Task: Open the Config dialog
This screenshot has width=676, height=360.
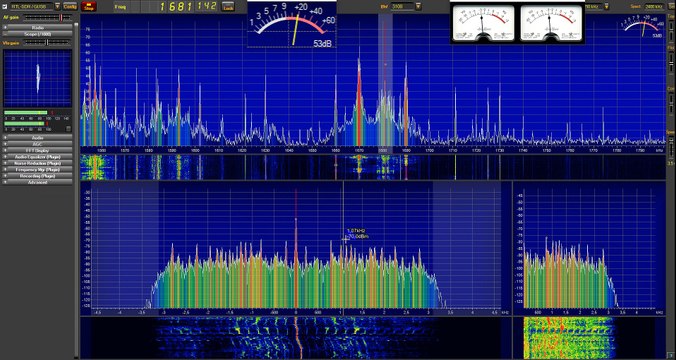Action: 70,6
